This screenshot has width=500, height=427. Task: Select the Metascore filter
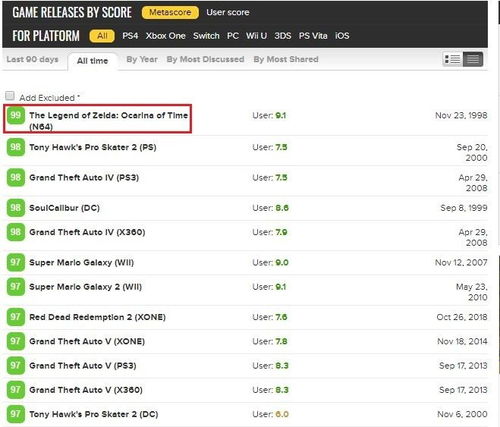click(170, 12)
